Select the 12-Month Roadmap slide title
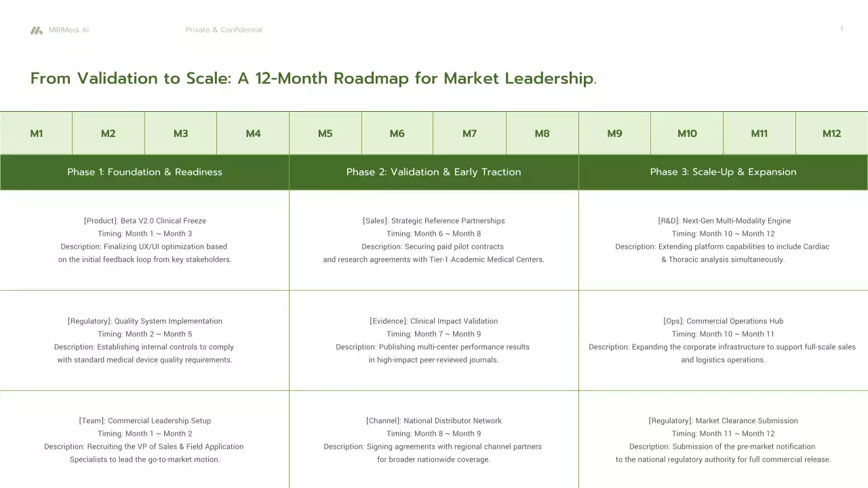Viewport: 868px width, 488px height. [x=313, y=79]
